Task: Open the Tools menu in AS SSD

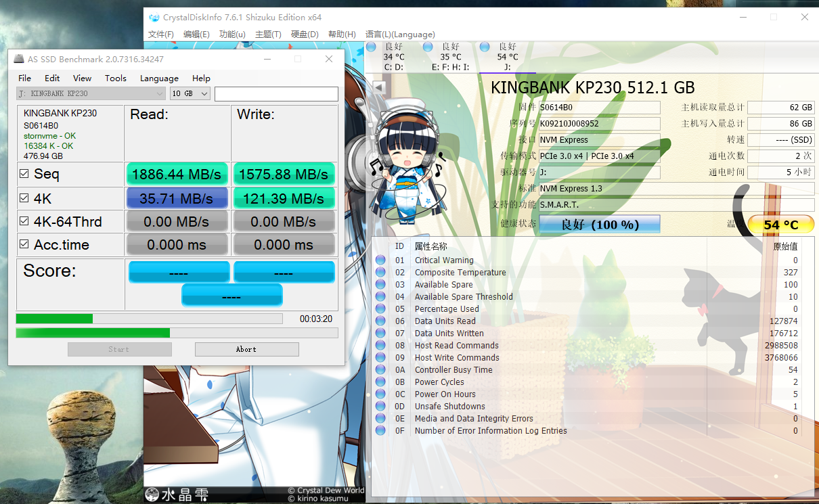Action: [x=116, y=78]
